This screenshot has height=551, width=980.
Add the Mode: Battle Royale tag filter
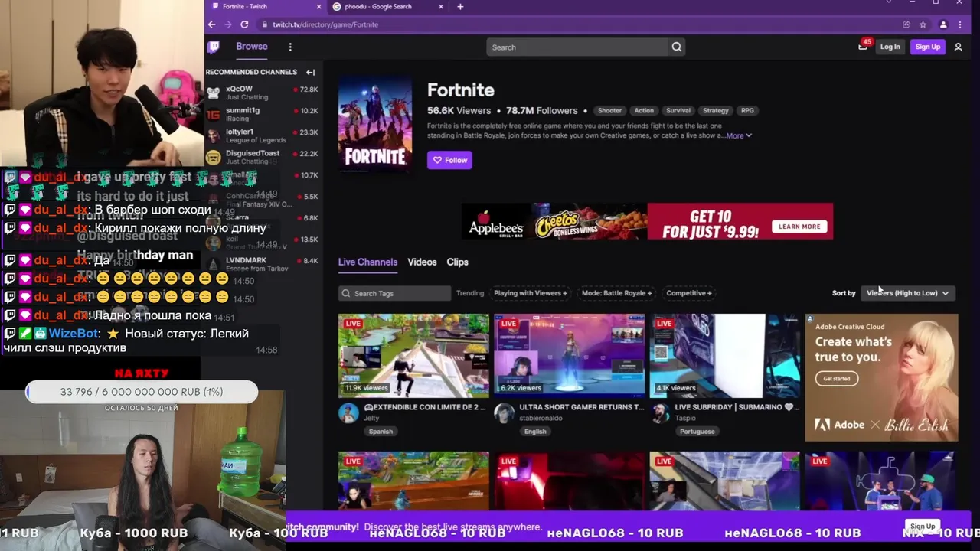pyautogui.click(x=616, y=293)
